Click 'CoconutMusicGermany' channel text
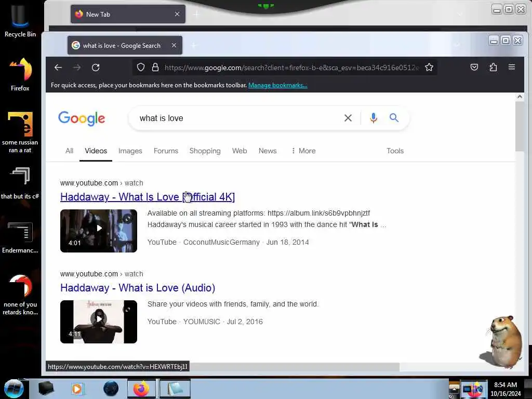 pos(221,242)
